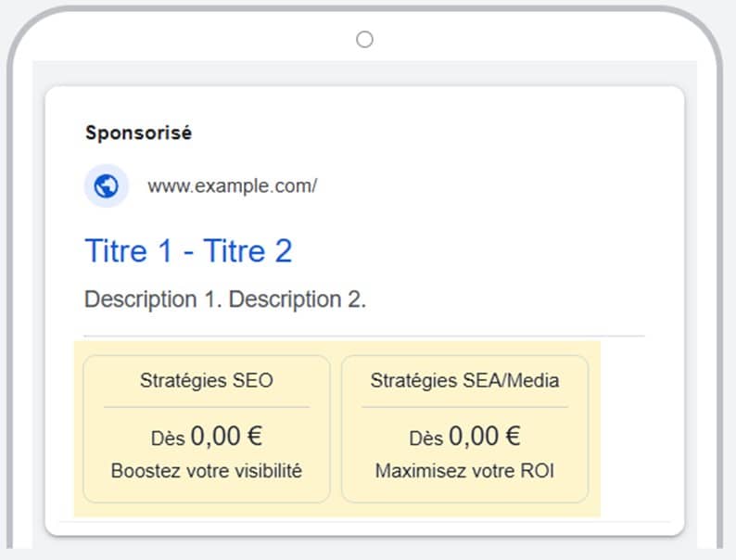Click the blue globe favicon icon
This screenshot has height=560, width=736.
pos(106,185)
